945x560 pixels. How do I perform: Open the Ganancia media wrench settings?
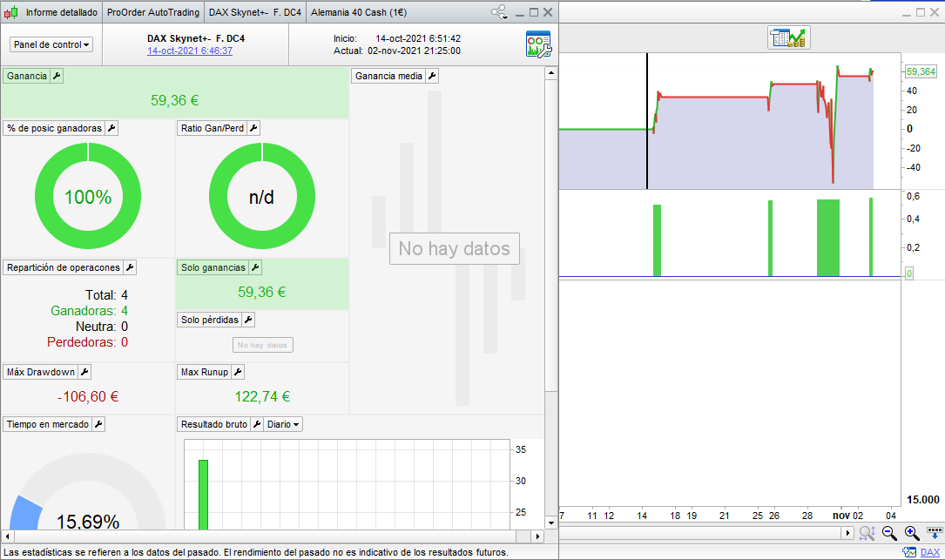[432, 76]
